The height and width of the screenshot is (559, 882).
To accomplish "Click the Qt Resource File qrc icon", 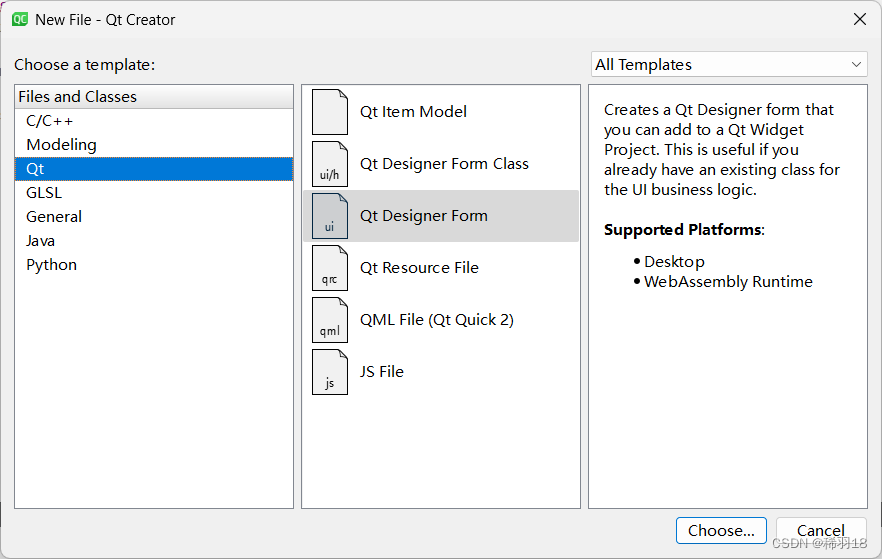I will [x=330, y=268].
